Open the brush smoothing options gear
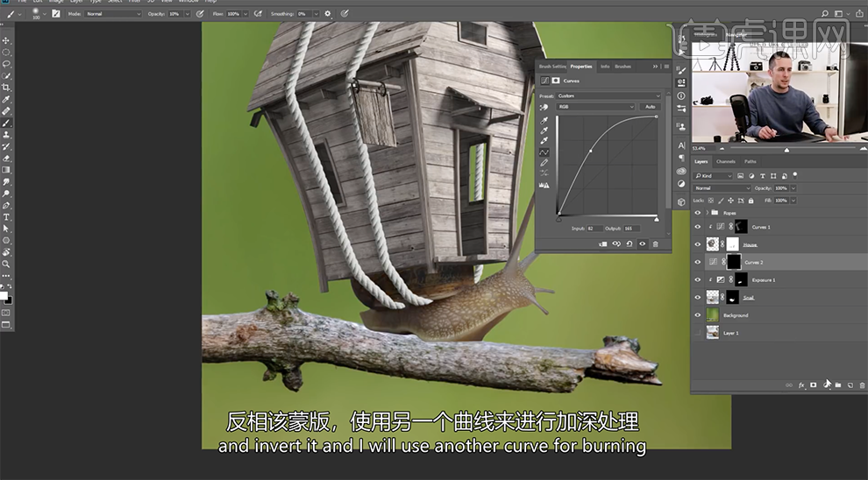The height and width of the screenshot is (480, 868). 327,13
